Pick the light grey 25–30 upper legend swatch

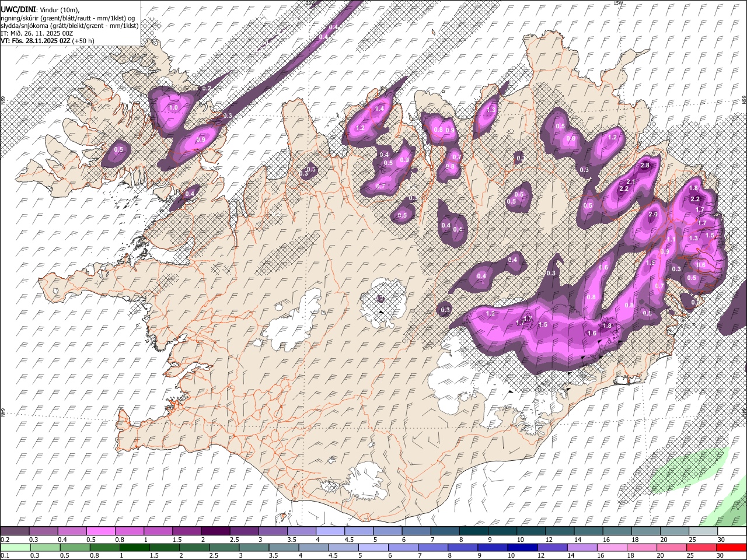click(703, 531)
